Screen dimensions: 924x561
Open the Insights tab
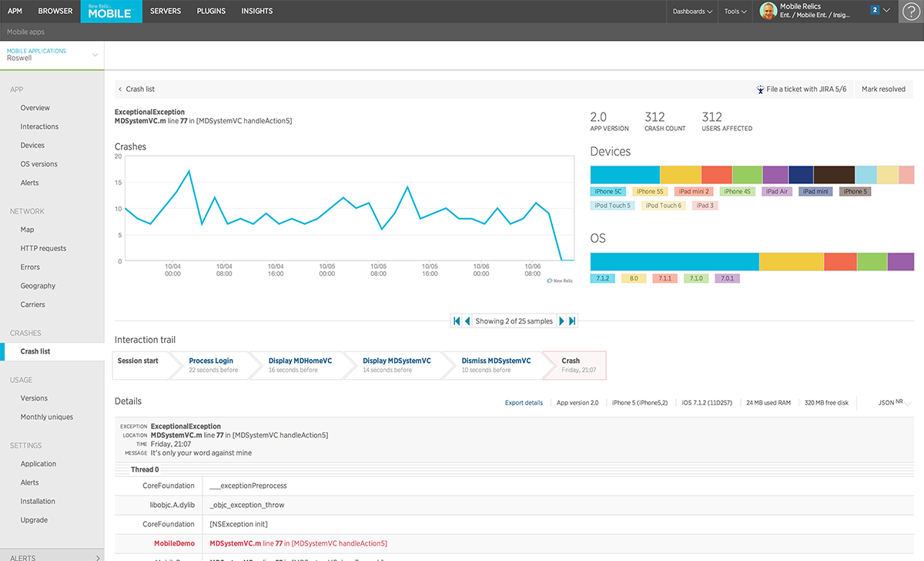pyautogui.click(x=257, y=11)
